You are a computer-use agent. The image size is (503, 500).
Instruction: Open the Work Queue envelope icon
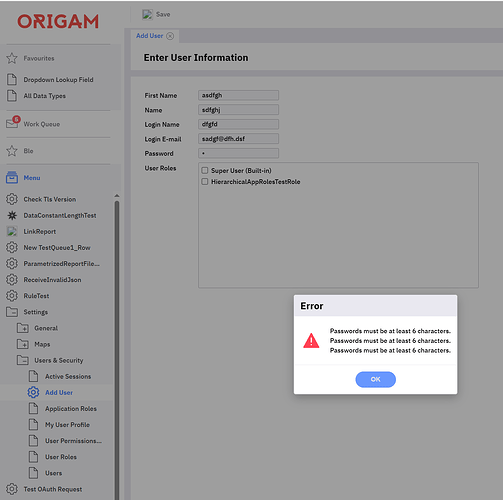(13, 123)
